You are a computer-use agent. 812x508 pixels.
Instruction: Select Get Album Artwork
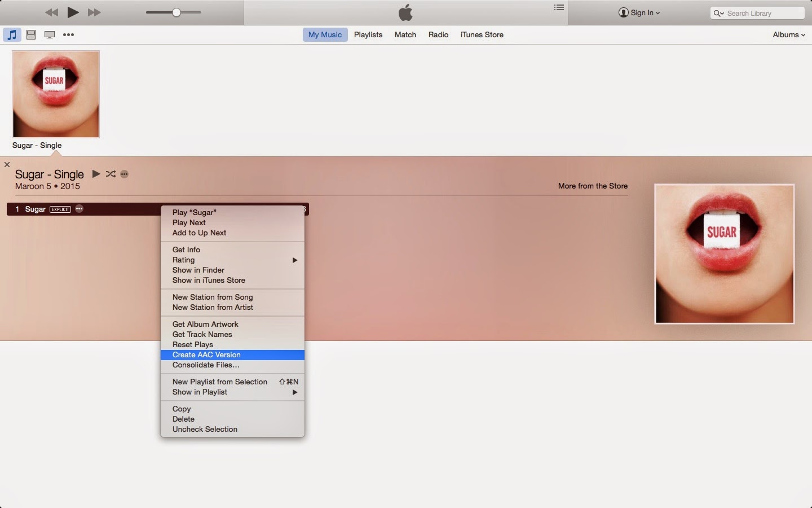[x=232, y=324]
